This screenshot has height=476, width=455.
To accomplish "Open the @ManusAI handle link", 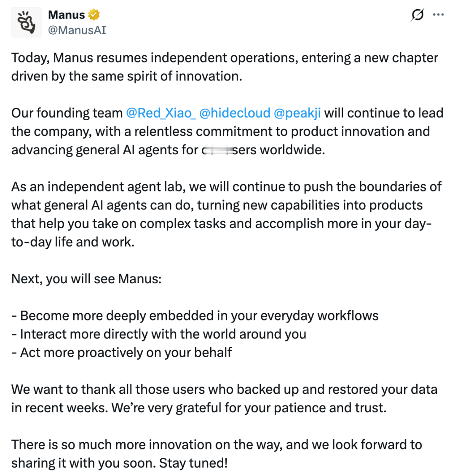I will pos(77,30).
